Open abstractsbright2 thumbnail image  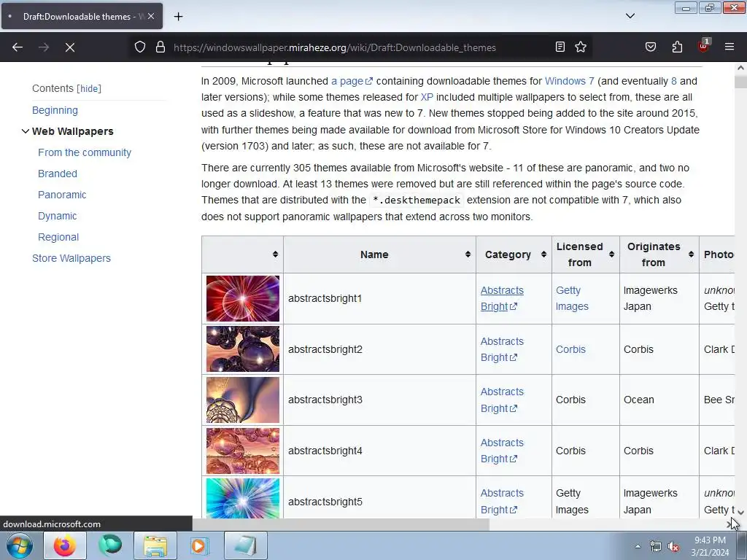pos(242,349)
